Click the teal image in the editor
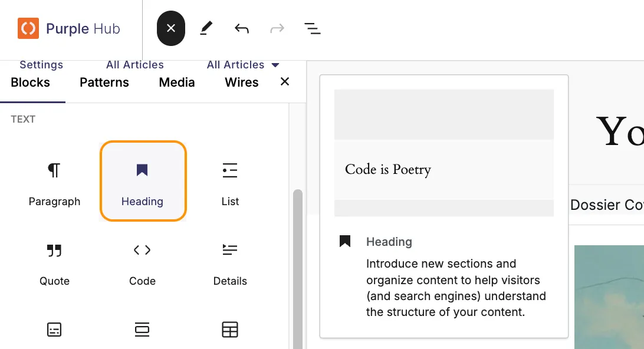644x349 pixels. (609, 297)
